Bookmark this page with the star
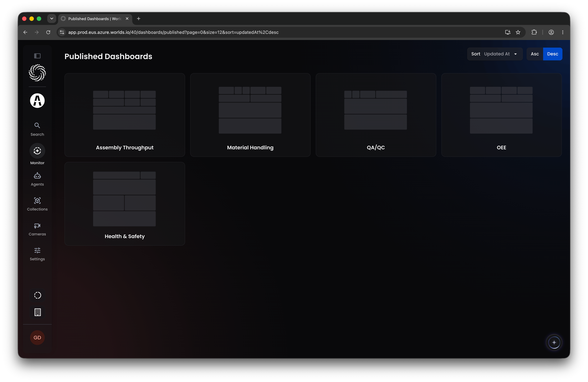 pos(518,32)
